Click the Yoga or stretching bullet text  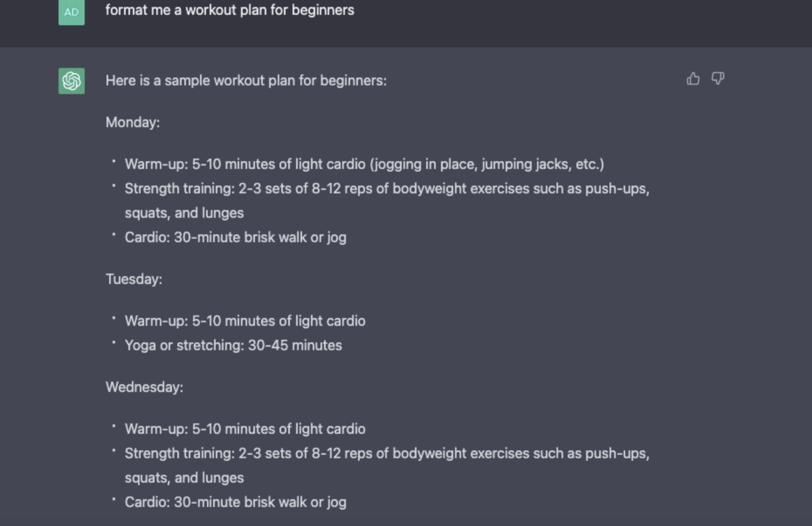pos(233,345)
